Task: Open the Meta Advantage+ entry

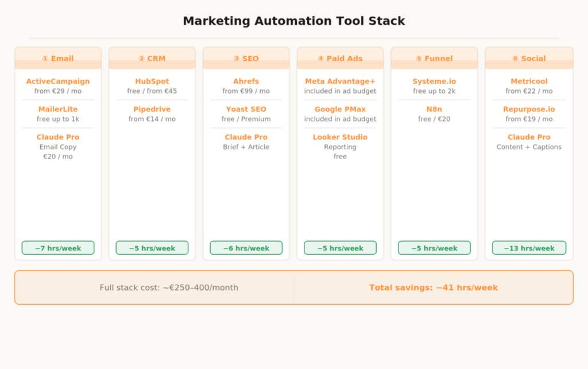Action: coord(340,81)
